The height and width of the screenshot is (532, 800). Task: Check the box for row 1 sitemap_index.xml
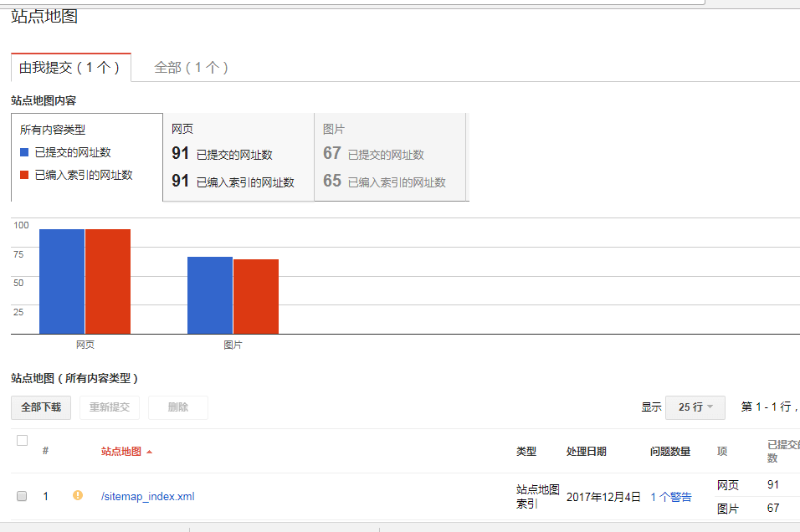click(22, 496)
